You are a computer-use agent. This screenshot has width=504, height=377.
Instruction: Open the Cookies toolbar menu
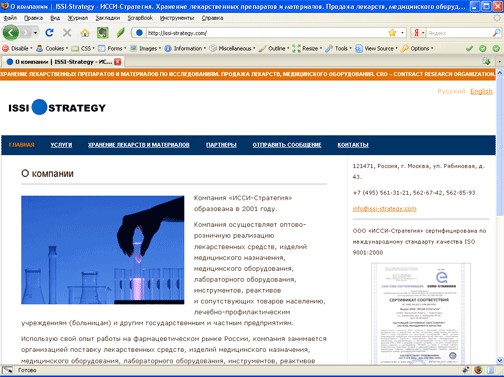tap(52, 48)
